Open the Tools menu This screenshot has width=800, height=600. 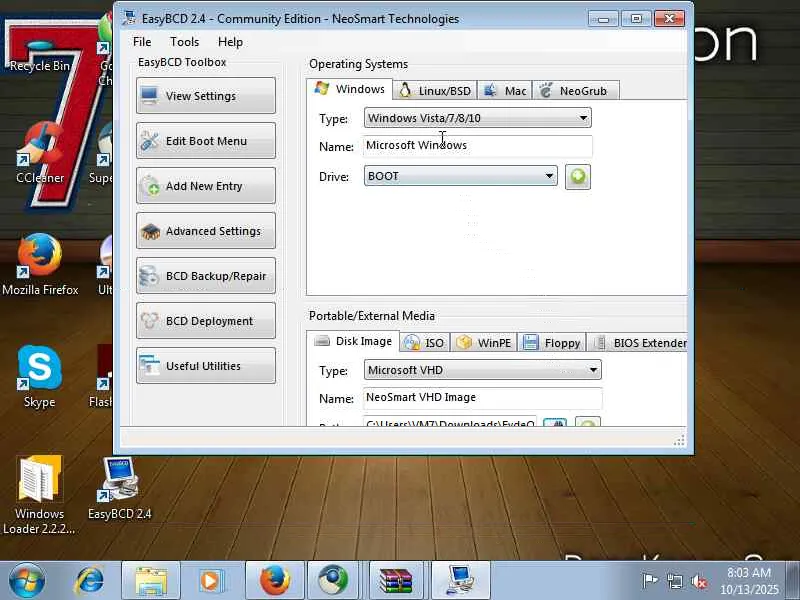point(184,42)
